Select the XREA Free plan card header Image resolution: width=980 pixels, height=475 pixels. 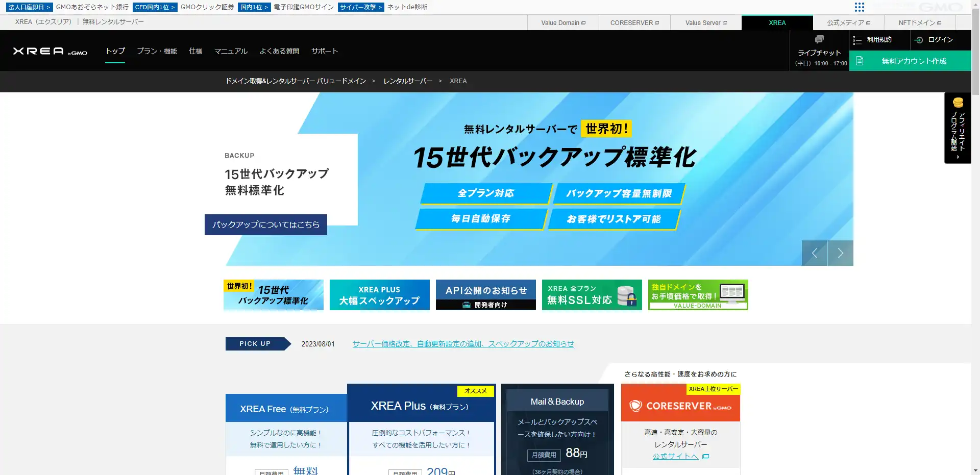pyautogui.click(x=286, y=408)
